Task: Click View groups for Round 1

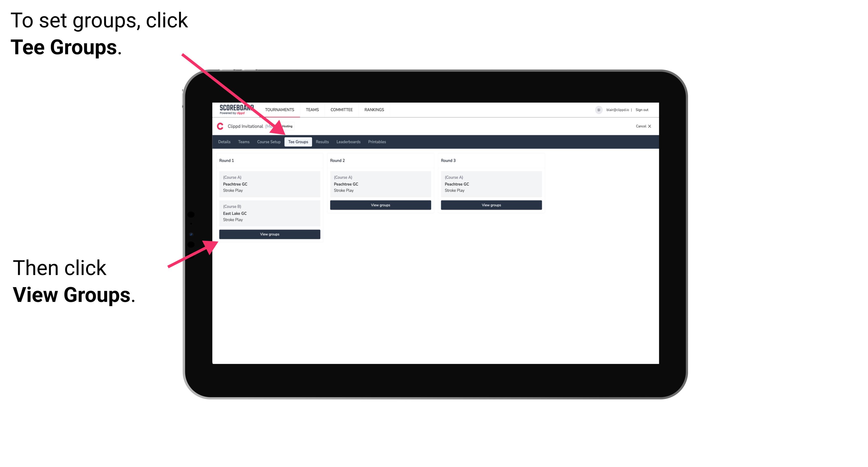Action: click(270, 234)
